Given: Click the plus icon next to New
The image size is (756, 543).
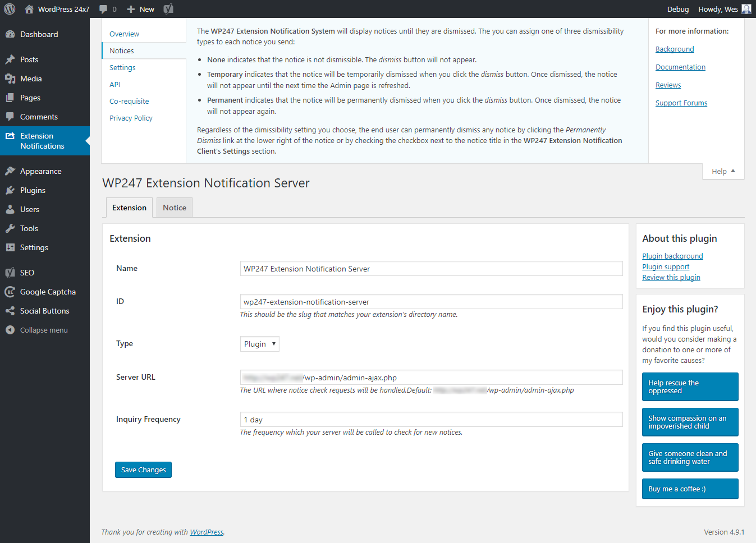Looking at the screenshot, I should tap(131, 9).
